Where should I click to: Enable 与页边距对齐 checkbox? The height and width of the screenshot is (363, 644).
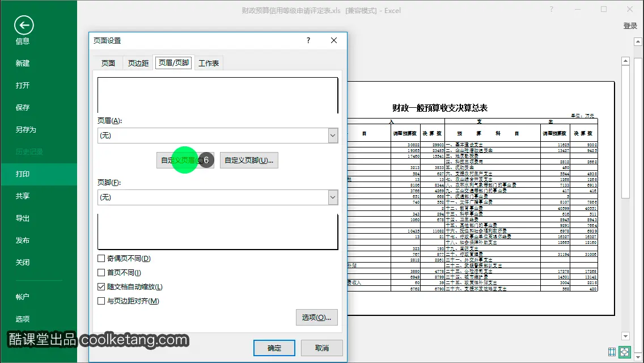coord(101,301)
